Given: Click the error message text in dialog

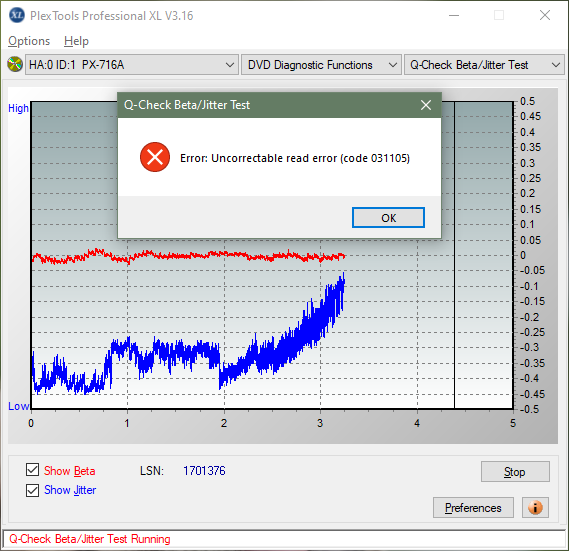Looking at the screenshot, I should pos(295,158).
